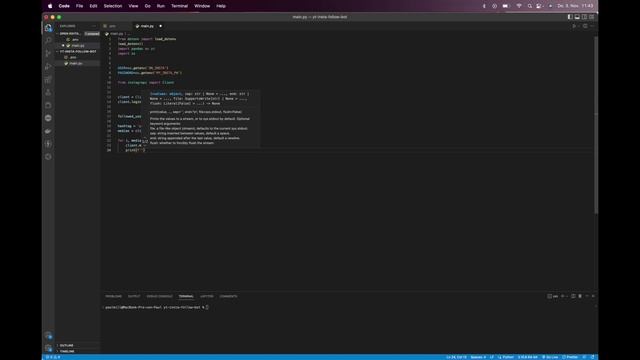640x360 pixels.
Task: Open the File menu
Action: point(79,6)
